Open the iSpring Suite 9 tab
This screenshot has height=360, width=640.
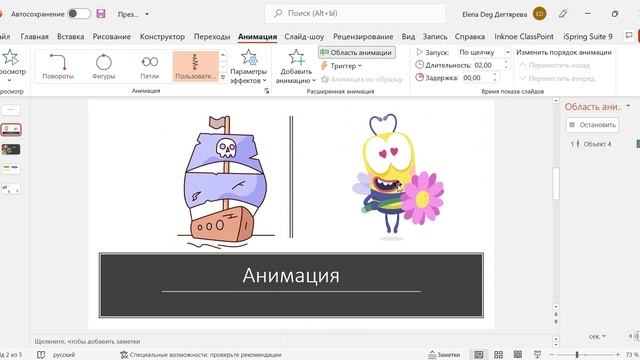(588, 37)
